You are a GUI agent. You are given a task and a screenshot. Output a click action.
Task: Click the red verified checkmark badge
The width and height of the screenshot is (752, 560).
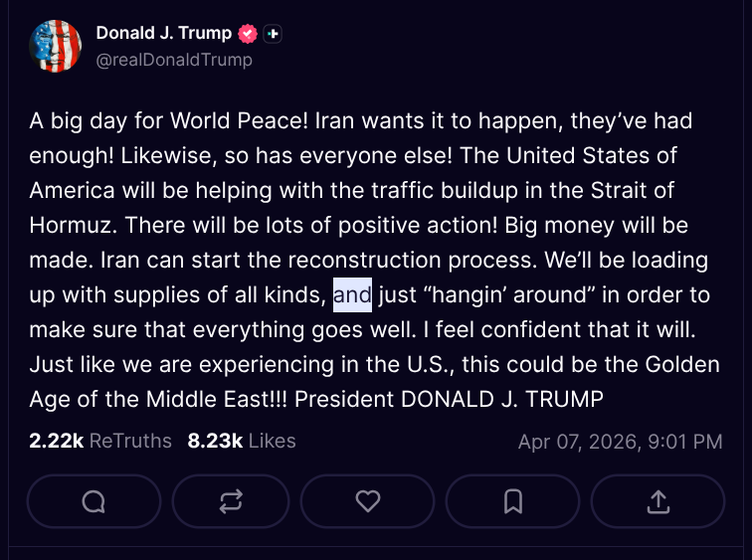pos(248,33)
